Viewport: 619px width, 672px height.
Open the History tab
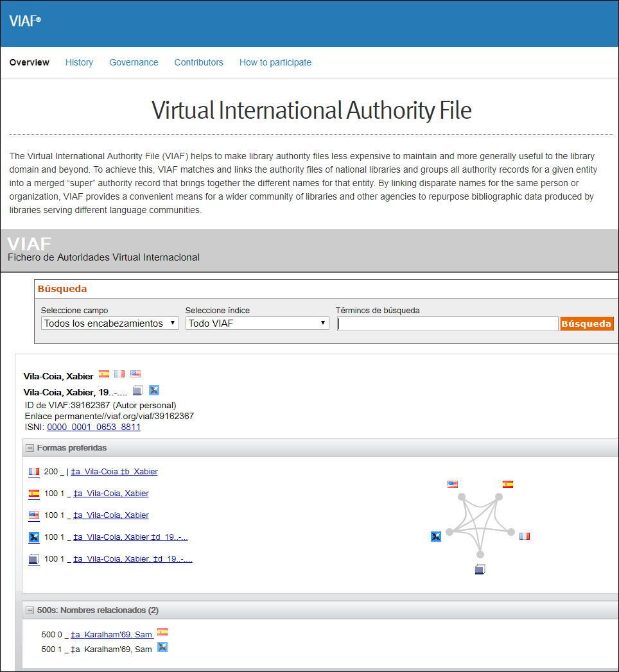click(80, 62)
